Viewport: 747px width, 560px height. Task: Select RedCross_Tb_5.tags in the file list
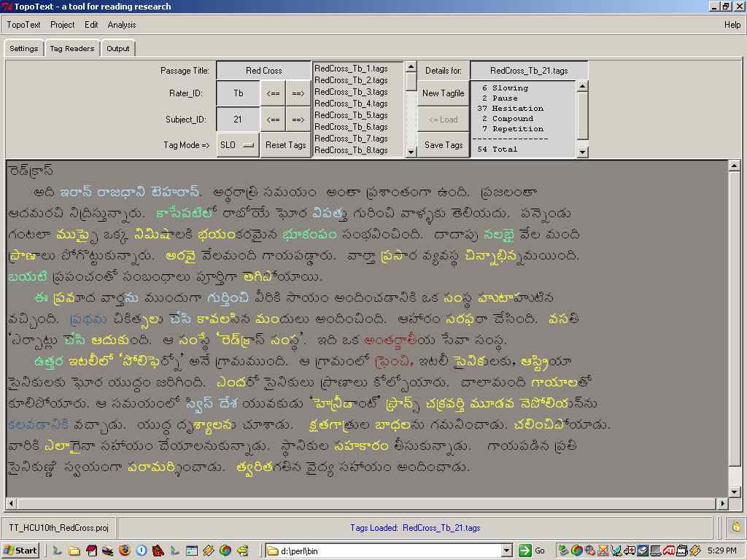(x=351, y=115)
